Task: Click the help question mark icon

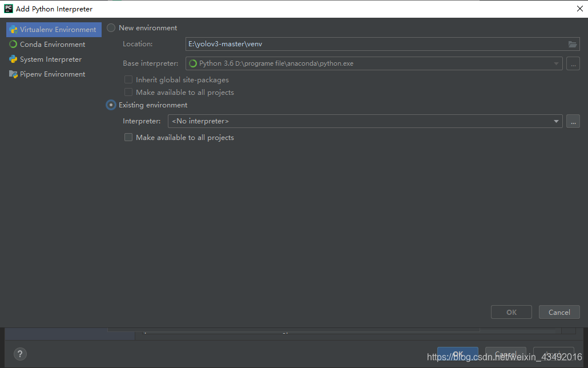Action: (20, 354)
